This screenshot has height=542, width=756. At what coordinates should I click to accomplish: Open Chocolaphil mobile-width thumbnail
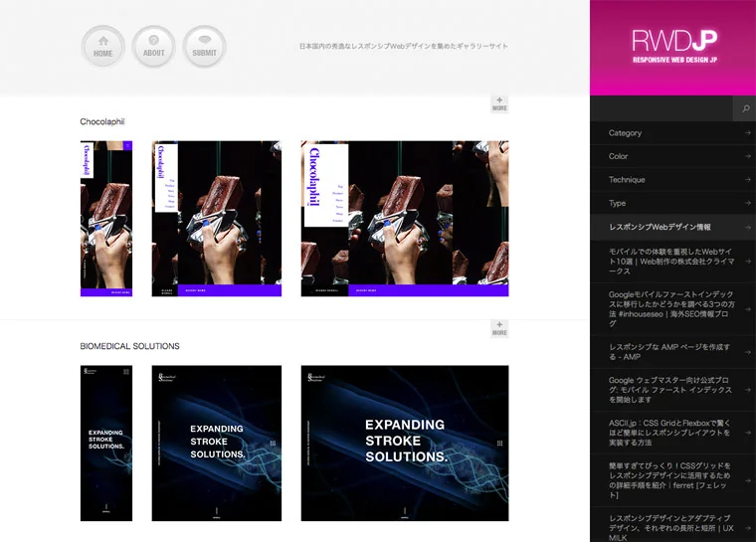106,219
